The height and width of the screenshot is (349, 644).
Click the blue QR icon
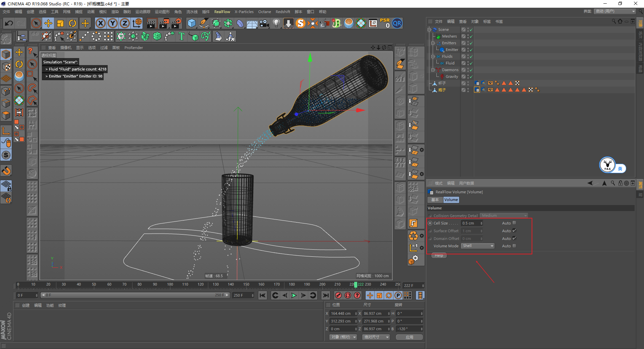coord(397,23)
